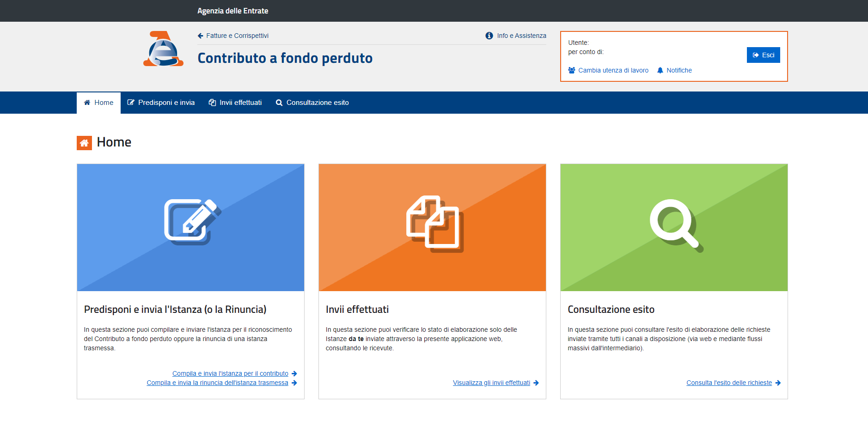Follow Visualizza gli invii effettuati link

pos(491,383)
